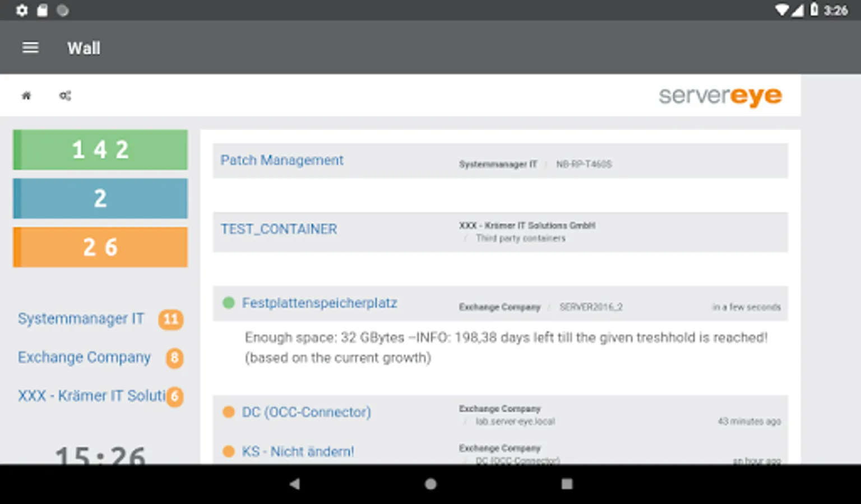Click 'Third party containers' text

pyautogui.click(x=521, y=239)
